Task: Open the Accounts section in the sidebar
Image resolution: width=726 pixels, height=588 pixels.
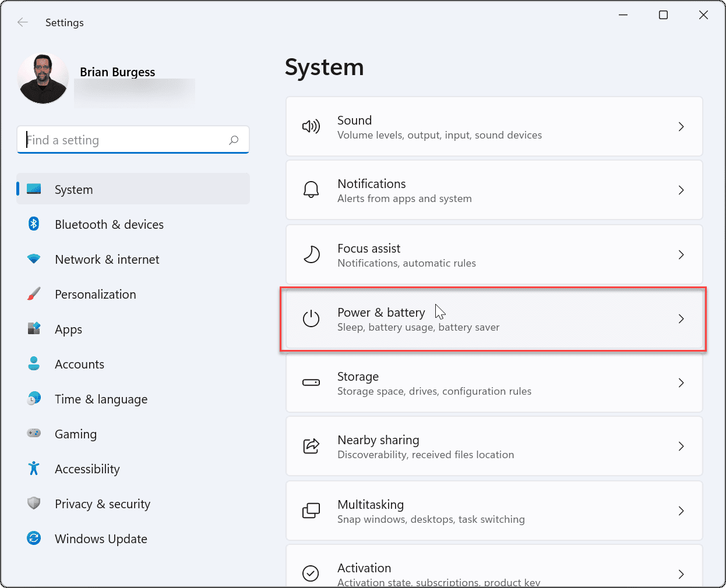Action: 79,364
